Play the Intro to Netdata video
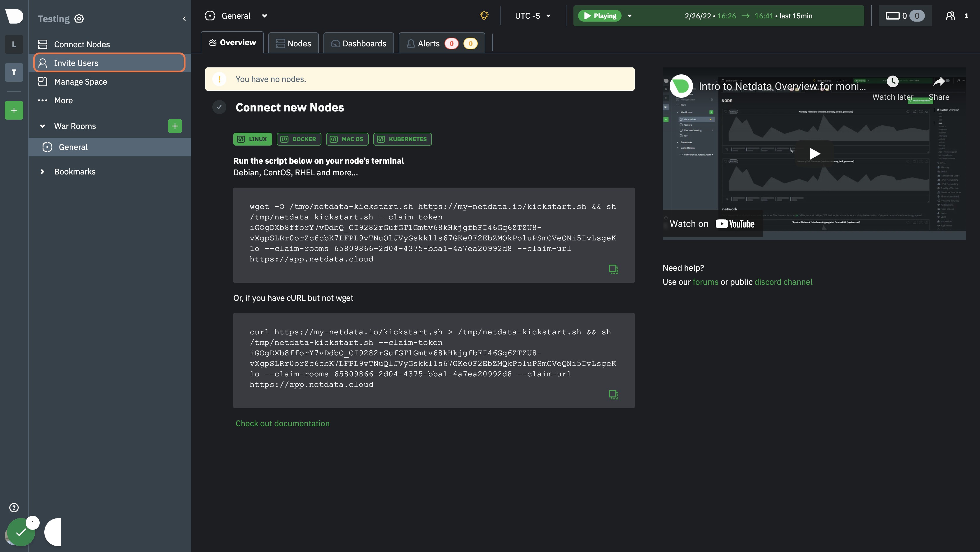Image resolution: width=980 pixels, height=552 pixels. tap(814, 153)
